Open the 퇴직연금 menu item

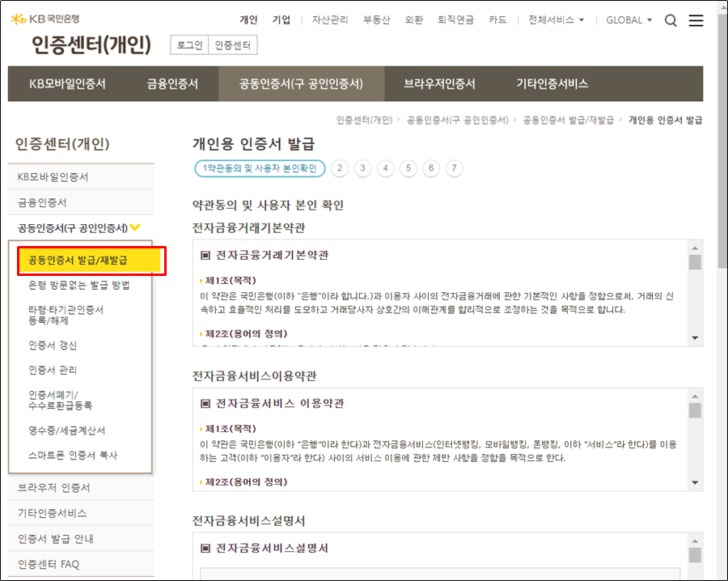coord(455,22)
